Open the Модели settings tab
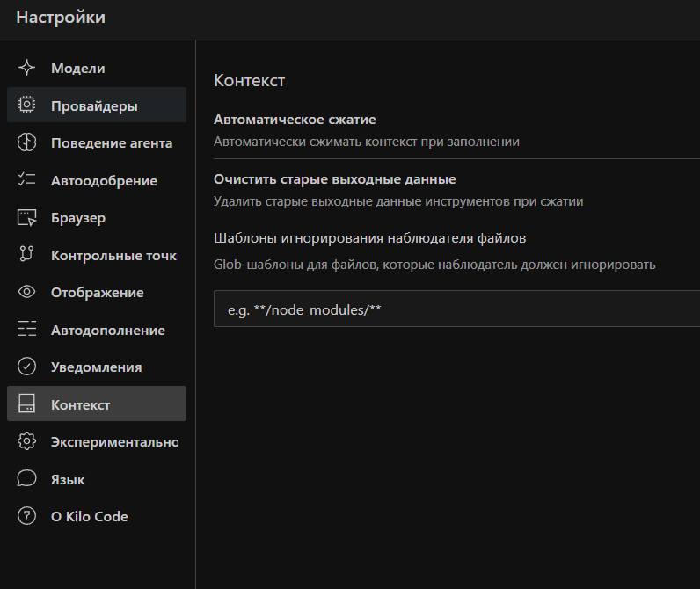 point(77,69)
